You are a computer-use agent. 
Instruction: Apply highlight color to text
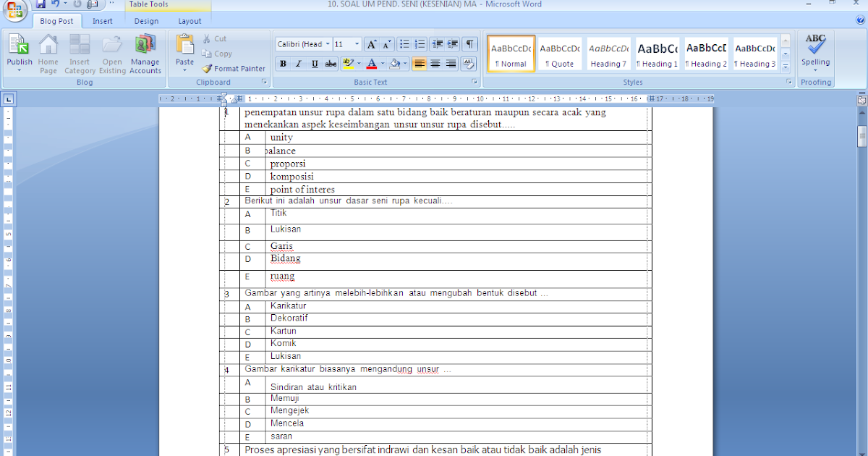348,64
